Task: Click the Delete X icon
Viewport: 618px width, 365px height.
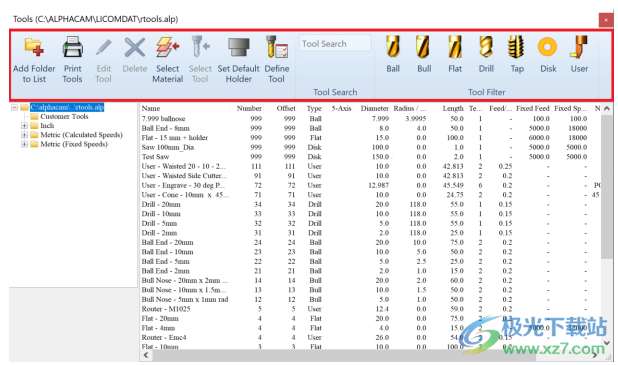Action: coord(135,48)
